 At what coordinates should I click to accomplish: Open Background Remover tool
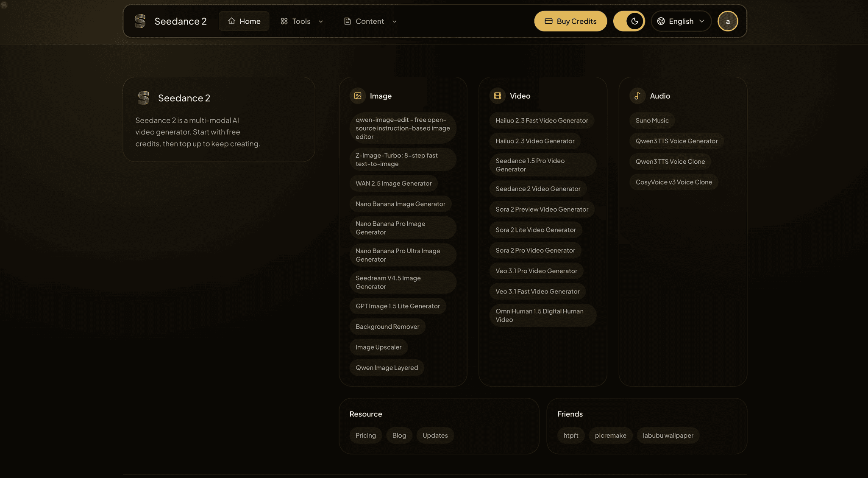tap(387, 327)
